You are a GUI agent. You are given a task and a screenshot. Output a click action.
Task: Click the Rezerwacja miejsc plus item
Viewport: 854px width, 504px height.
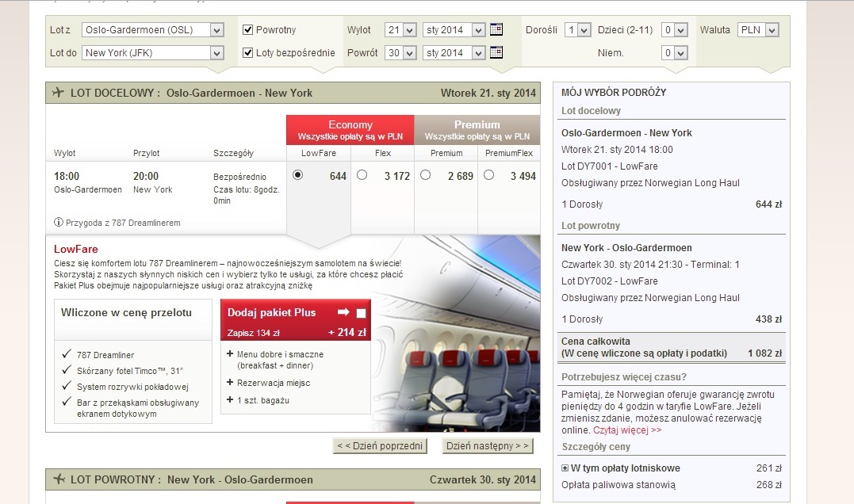coord(269,383)
